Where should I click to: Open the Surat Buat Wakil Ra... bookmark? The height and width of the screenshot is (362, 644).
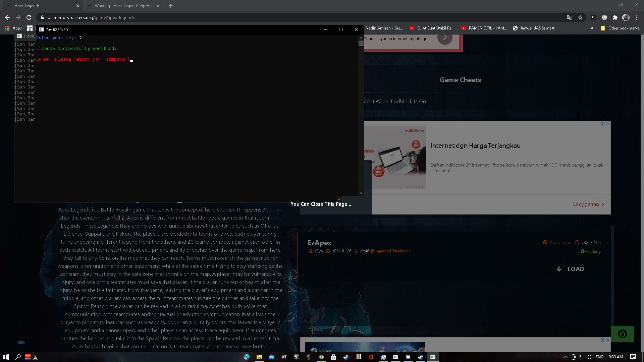tap(432, 28)
